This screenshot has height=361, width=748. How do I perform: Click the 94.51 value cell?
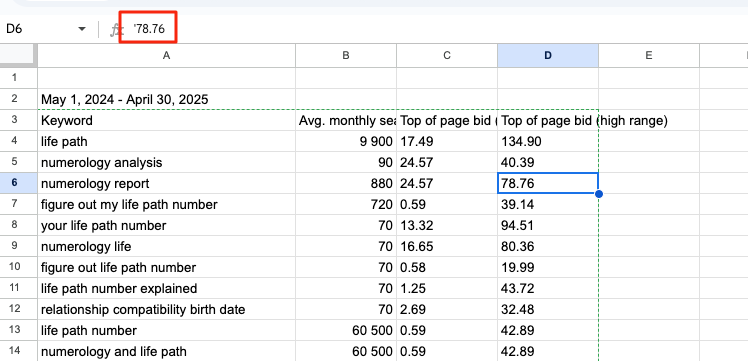pos(548,225)
